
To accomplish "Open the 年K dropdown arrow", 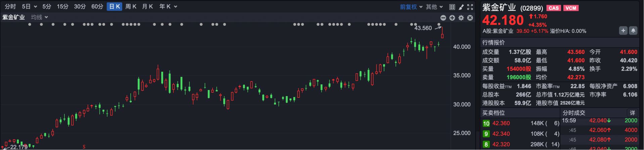I will 175,7.
